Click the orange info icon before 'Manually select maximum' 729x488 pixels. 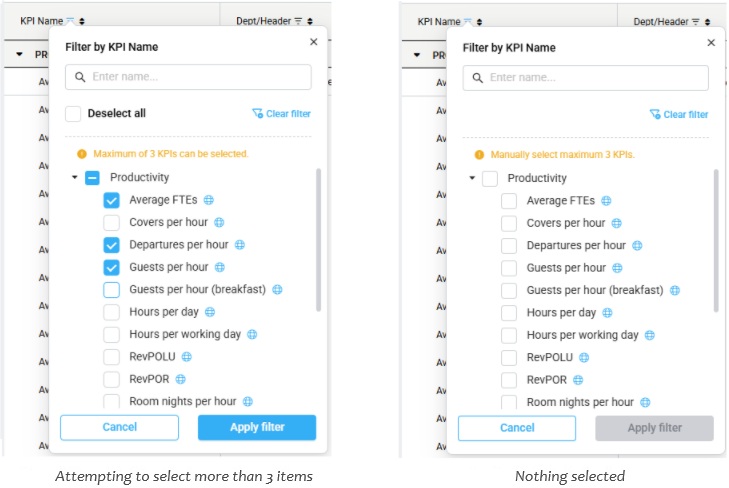(480, 155)
